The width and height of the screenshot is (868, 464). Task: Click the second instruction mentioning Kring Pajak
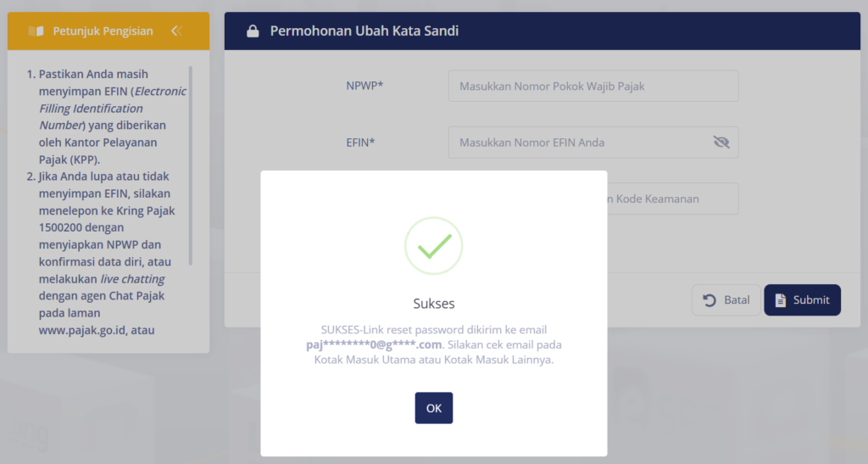[106, 253]
